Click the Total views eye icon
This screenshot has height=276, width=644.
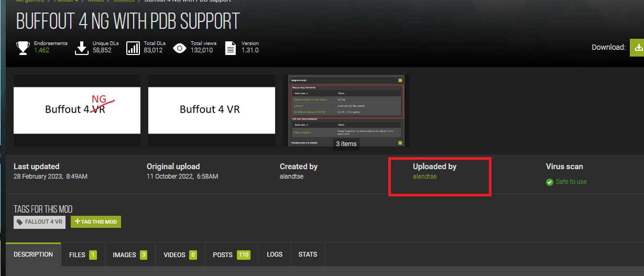click(180, 48)
